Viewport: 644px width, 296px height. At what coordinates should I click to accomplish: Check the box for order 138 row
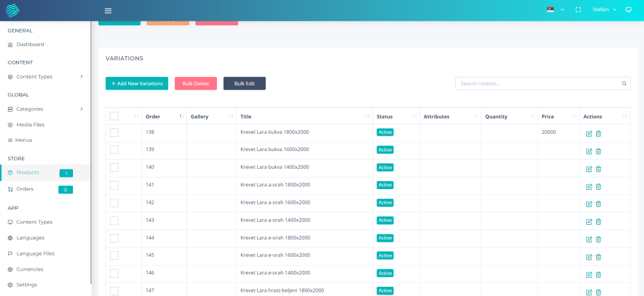coord(114,133)
